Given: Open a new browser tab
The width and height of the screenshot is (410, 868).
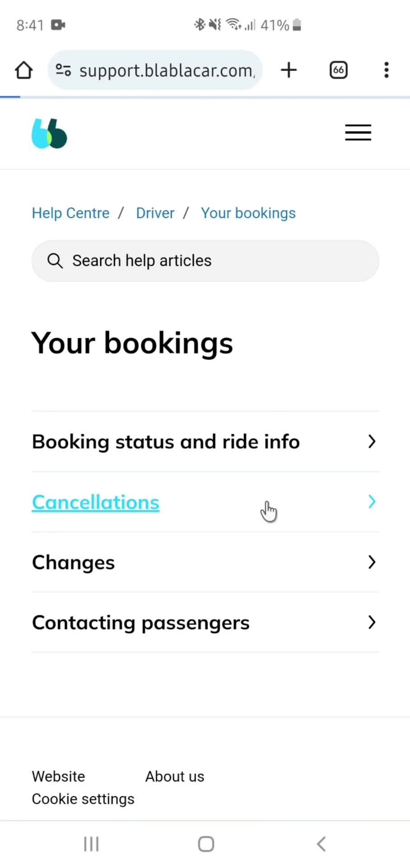Looking at the screenshot, I should click(x=289, y=70).
